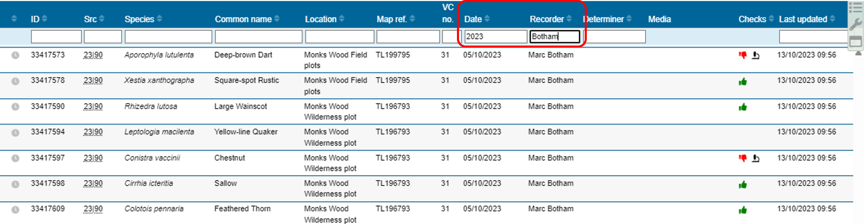This screenshot has height=224, width=868.
Task: Click the Map ref. filter input box
Action: point(408,36)
